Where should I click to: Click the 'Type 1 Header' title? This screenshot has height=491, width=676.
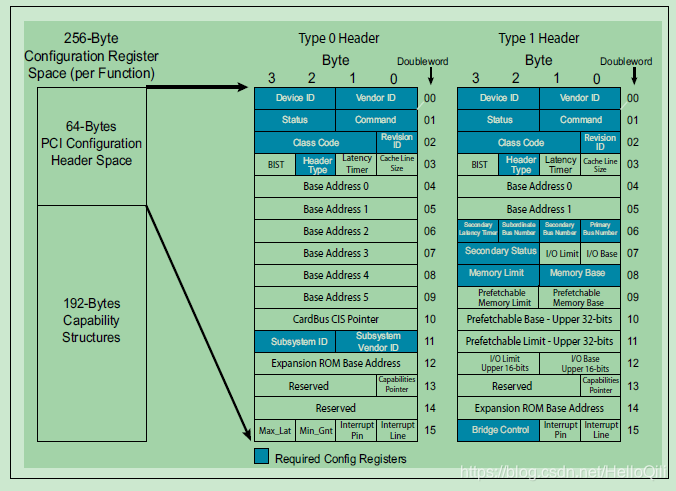point(539,38)
